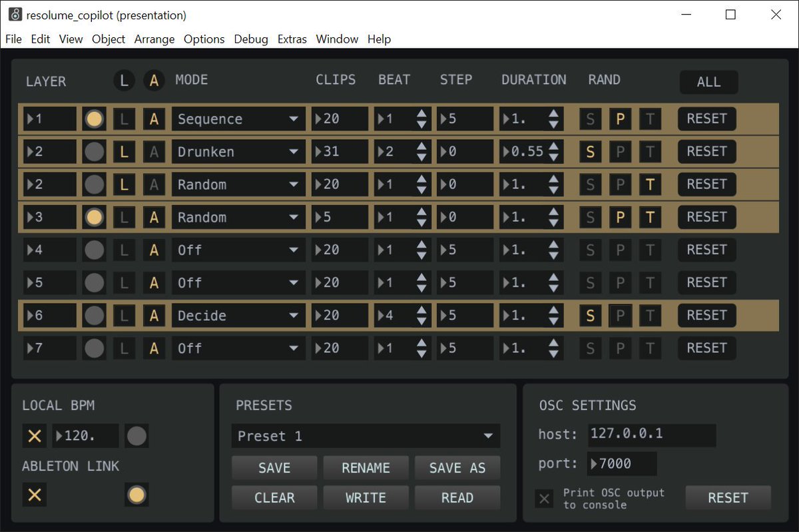
Task: Open the mode dropdown in layer 3 row
Action: coord(238,217)
